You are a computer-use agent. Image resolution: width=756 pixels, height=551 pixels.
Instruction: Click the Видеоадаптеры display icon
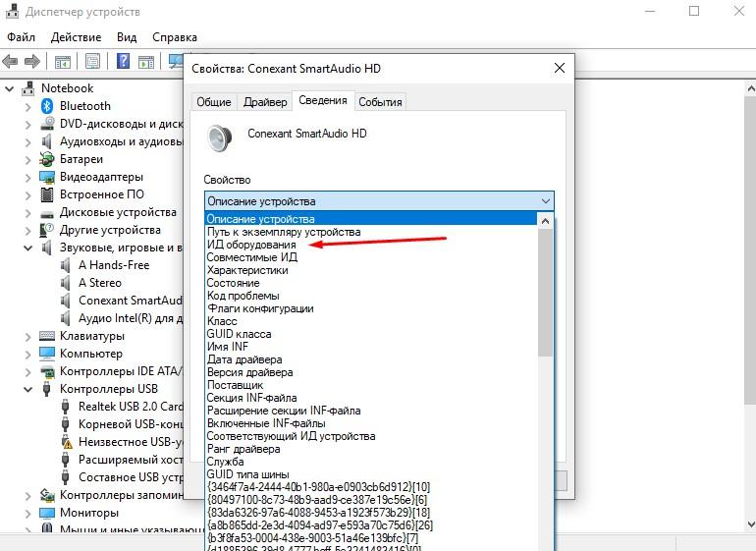(46, 177)
